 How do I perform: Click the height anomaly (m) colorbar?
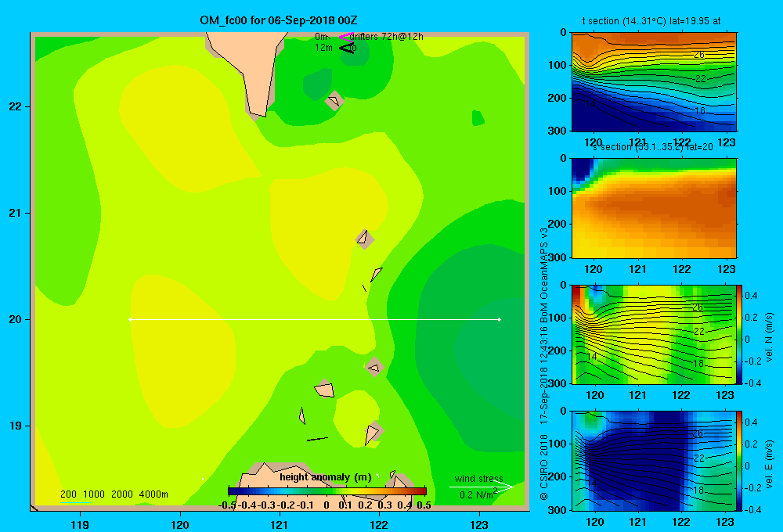coord(327,491)
